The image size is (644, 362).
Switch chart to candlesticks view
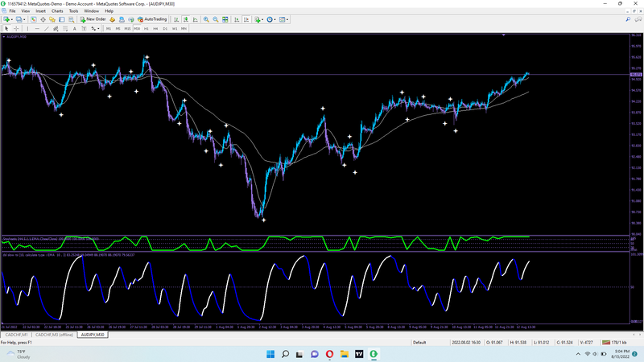(187, 19)
